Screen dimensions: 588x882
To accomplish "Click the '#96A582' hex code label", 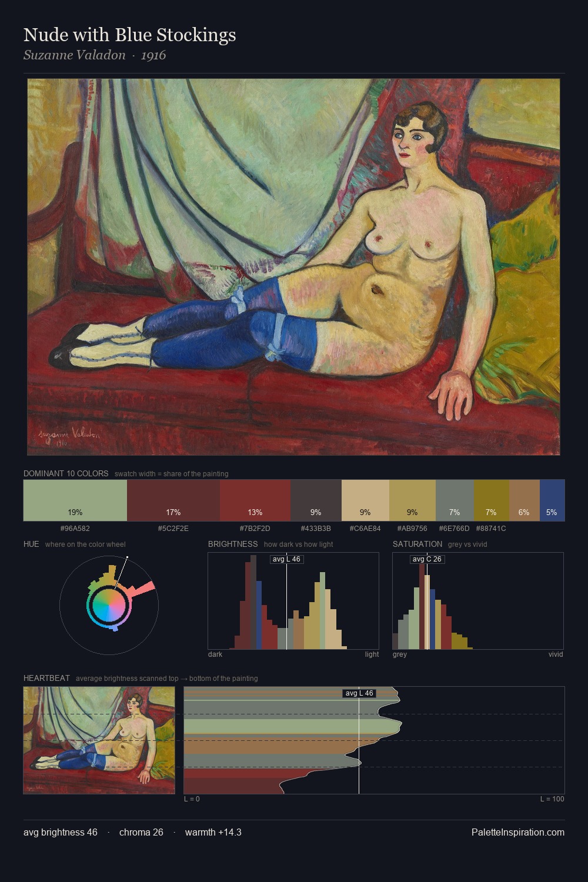I will (x=75, y=529).
